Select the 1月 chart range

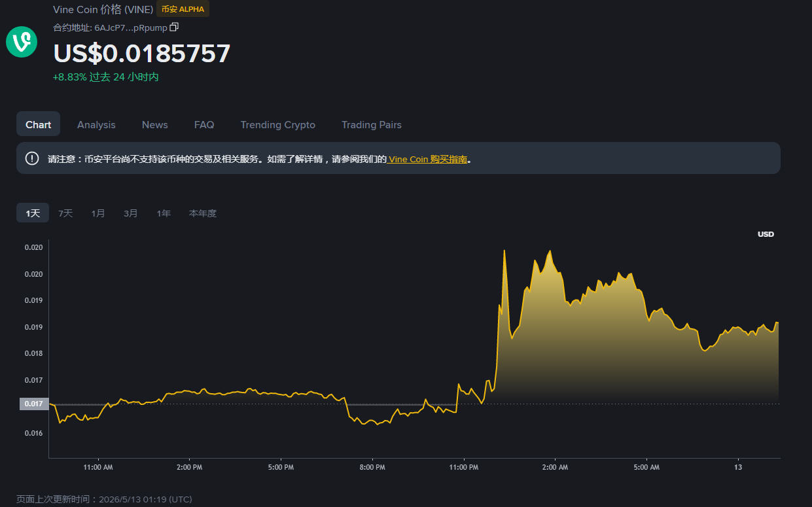(x=98, y=213)
